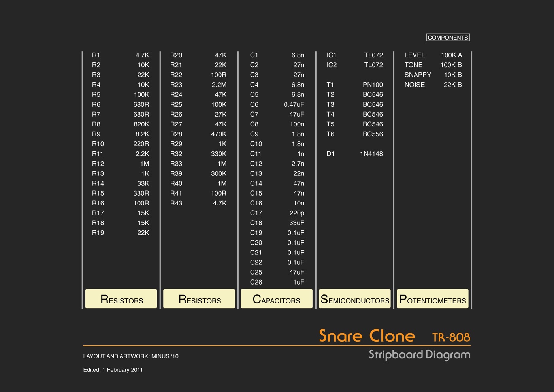
Task: Click the Stripboard Diagram subtitle
Action: [419, 355]
